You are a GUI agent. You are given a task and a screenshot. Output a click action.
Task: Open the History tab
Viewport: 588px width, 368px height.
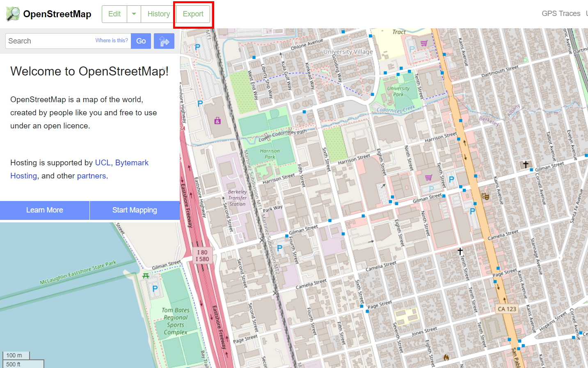pos(158,14)
